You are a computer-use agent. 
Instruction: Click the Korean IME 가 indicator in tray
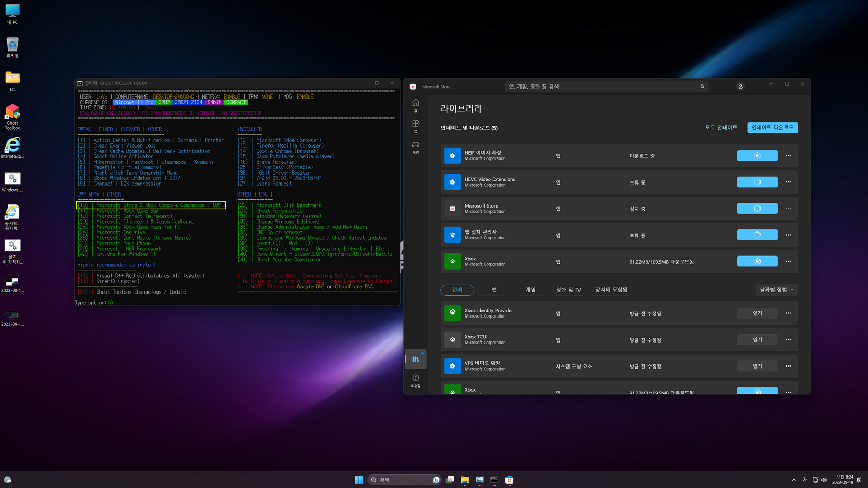(804, 480)
